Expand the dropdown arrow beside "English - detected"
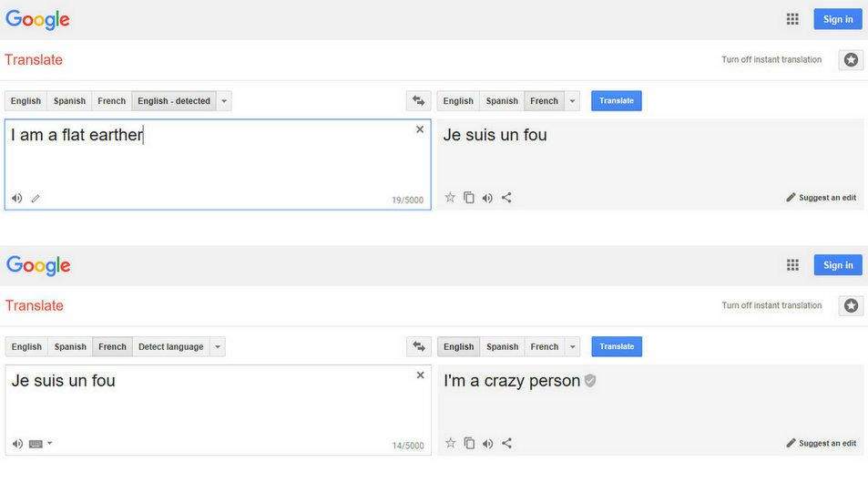868x483 pixels. [x=224, y=101]
